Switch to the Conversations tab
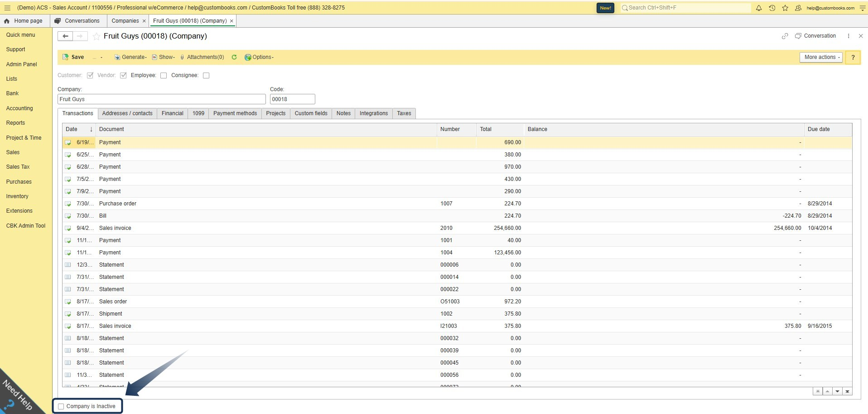868x414 pixels. pos(77,21)
